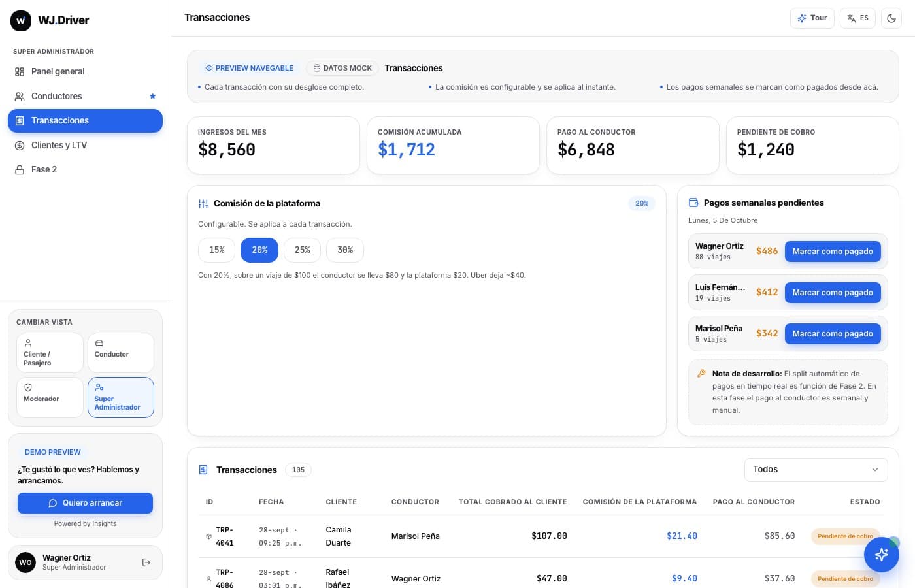Open Powered by Insights link
915x588 pixels.
(x=85, y=523)
